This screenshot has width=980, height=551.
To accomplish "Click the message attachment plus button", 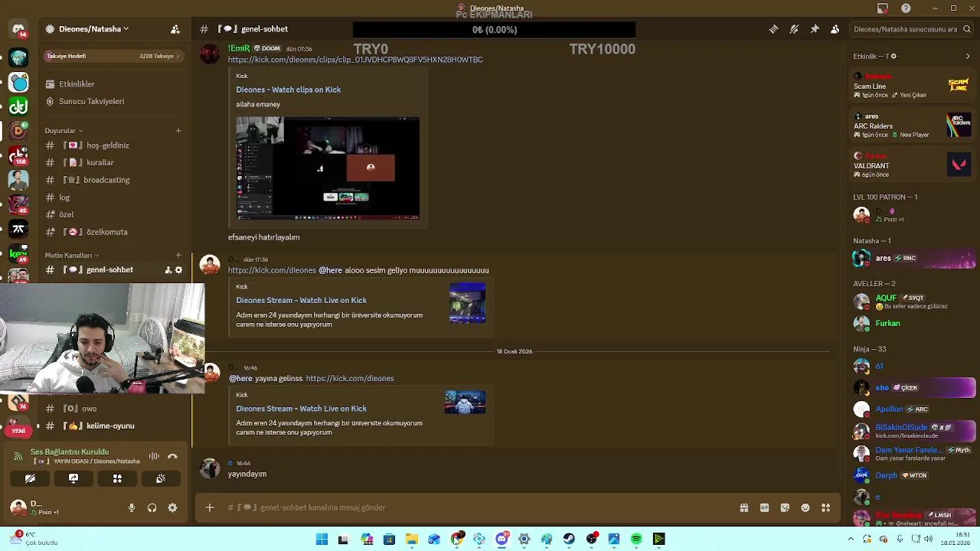I will [209, 507].
